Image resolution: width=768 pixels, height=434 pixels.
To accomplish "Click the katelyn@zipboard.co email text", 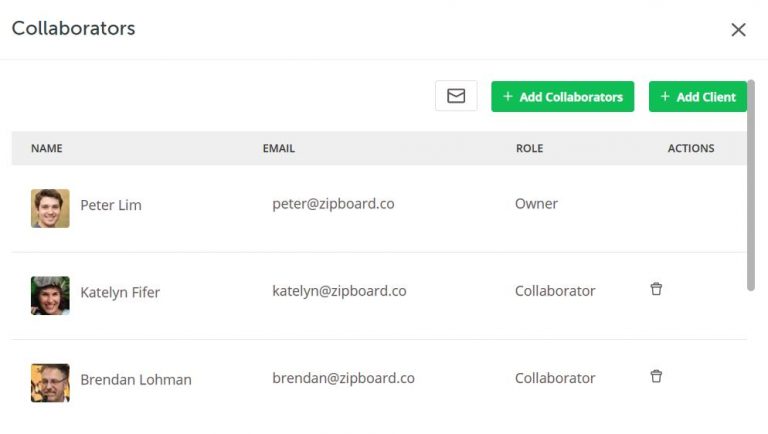I will click(x=339, y=291).
